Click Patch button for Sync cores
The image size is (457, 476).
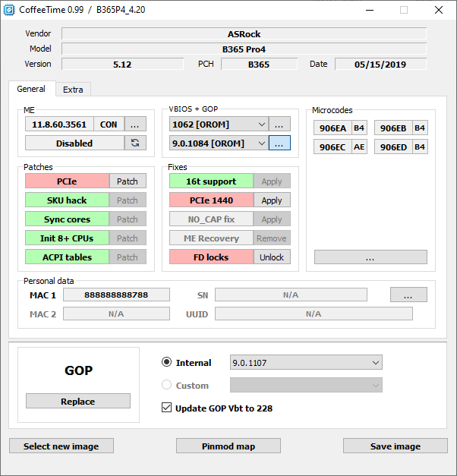[x=128, y=219]
